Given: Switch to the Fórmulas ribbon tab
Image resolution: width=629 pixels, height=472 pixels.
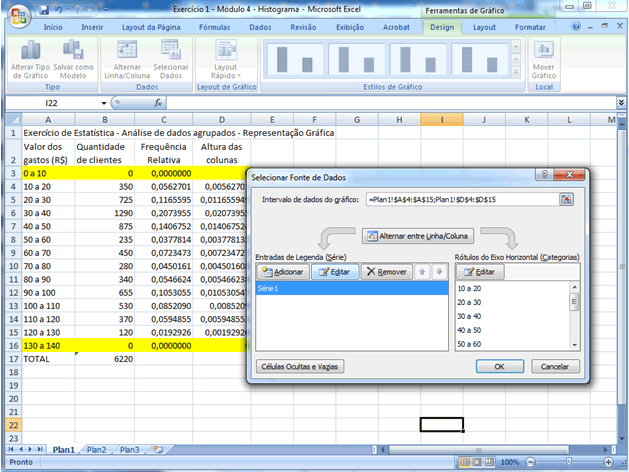Looking at the screenshot, I should pyautogui.click(x=214, y=27).
